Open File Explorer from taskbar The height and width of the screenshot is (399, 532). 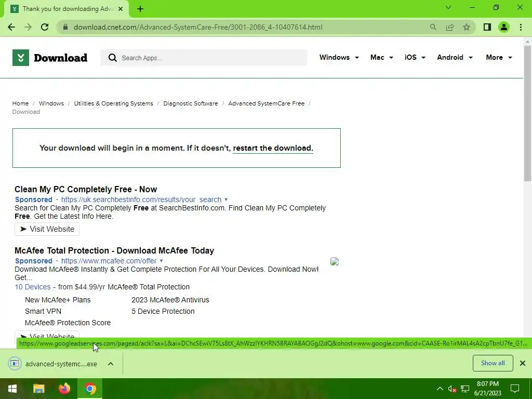[x=38, y=389]
